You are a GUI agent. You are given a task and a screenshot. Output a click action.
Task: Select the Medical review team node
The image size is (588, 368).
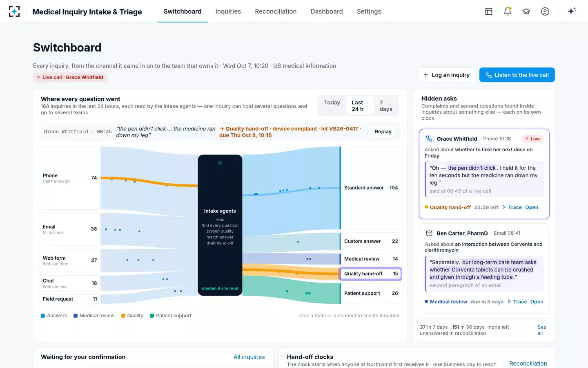pos(371,259)
